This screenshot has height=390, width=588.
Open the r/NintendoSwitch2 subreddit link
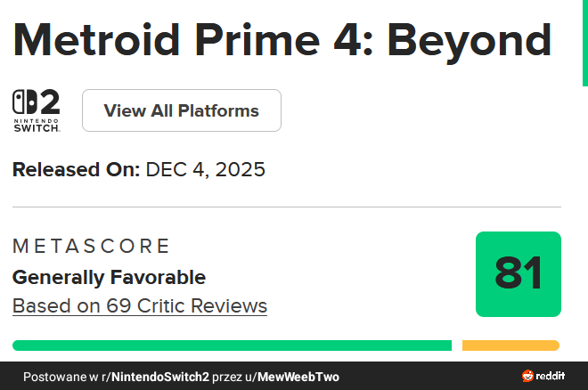point(156,377)
